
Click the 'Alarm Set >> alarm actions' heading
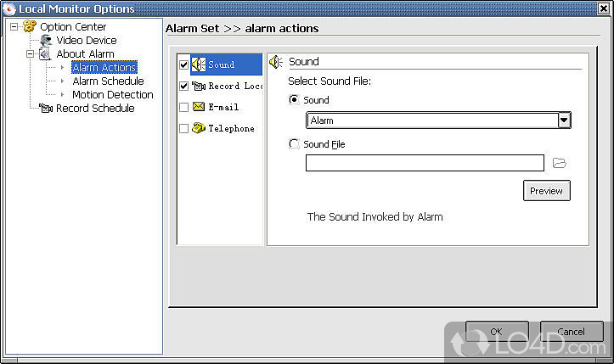click(x=242, y=28)
